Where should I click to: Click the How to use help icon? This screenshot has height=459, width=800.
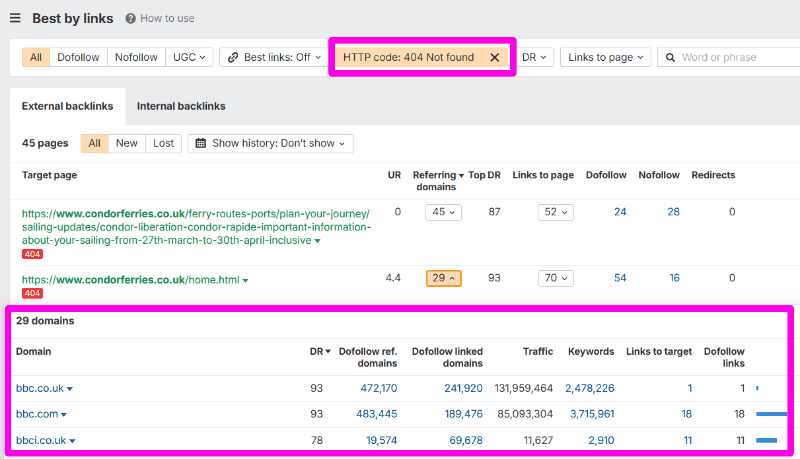(131, 18)
